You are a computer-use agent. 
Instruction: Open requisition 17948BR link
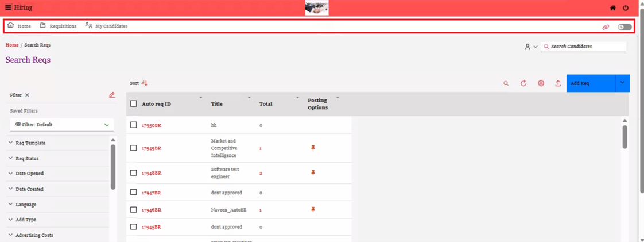click(x=152, y=173)
